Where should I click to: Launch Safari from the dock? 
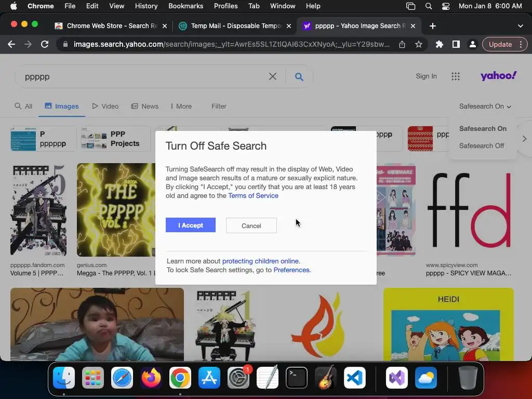(x=122, y=378)
